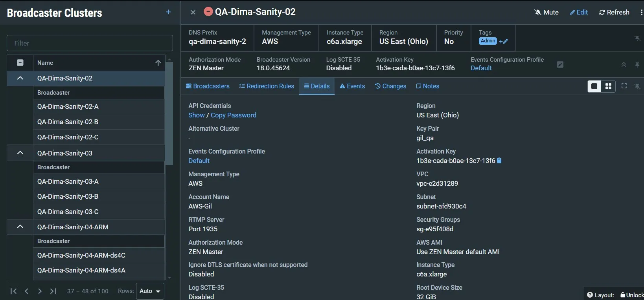Open the Redirection Rules tab

[267, 86]
